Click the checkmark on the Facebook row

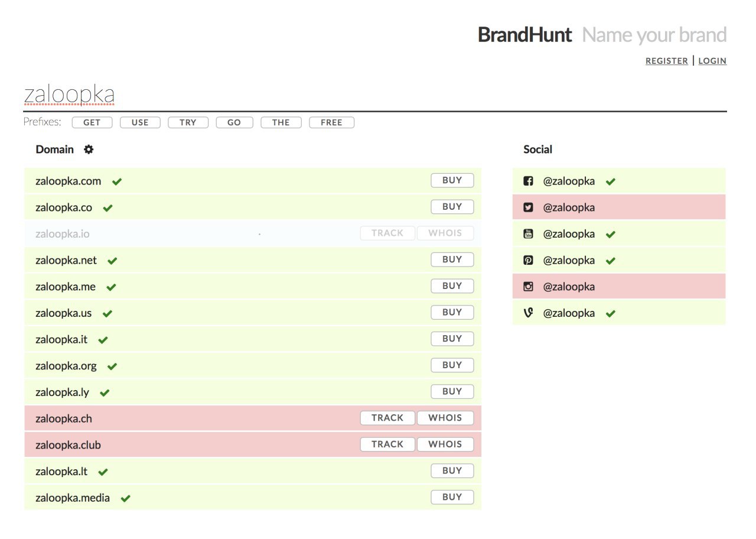tap(611, 181)
